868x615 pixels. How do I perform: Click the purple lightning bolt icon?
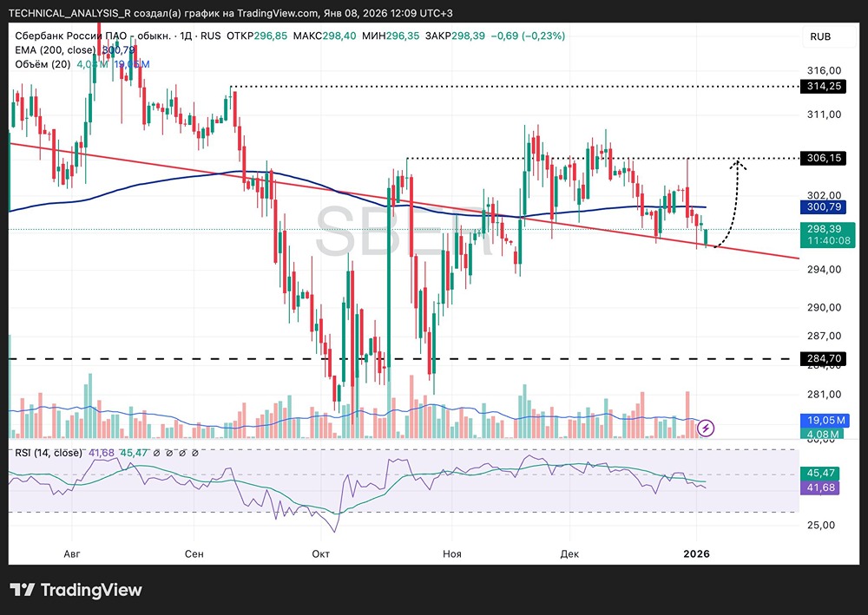point(705,428)
